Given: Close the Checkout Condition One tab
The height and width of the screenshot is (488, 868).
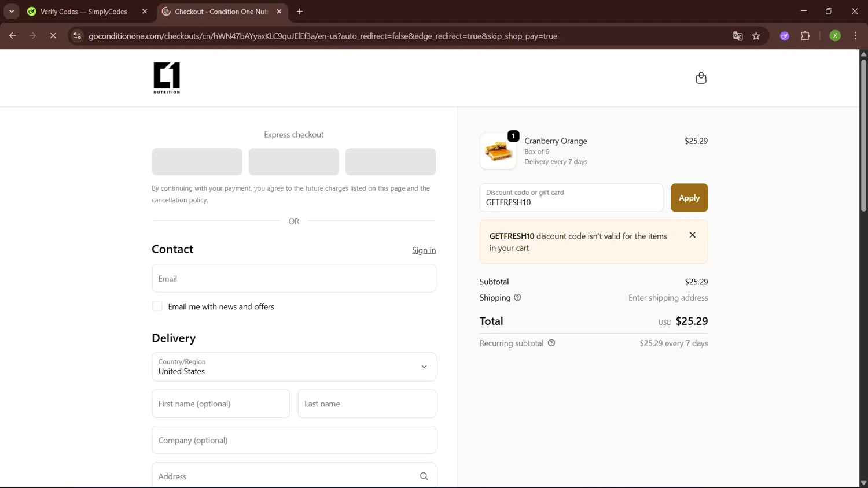Looking at the screenshot, I should (x=279, y=12).
